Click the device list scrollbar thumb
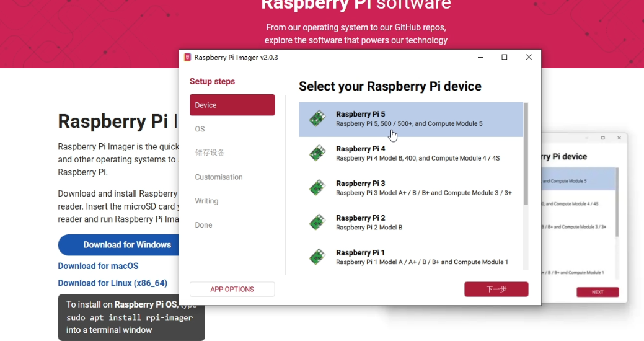Image resolution: width=644 pixels, height=341 pixels. (x=526, y=154)
